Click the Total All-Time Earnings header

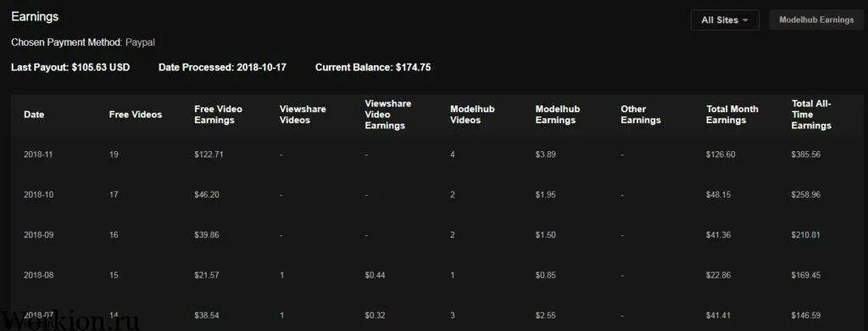point(811,115)
